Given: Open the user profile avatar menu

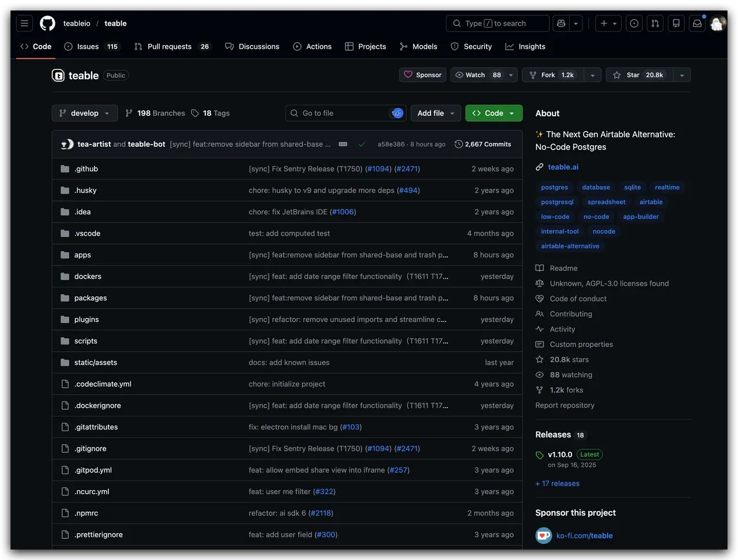Looking at the screenshot, I should tap(717, 24).
